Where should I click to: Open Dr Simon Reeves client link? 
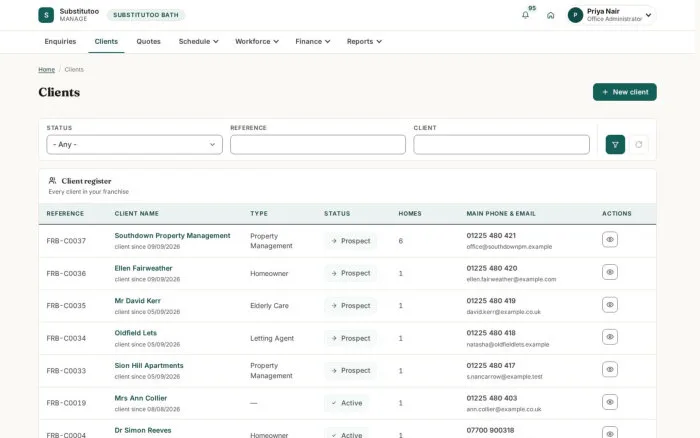[x=143, y=430]
